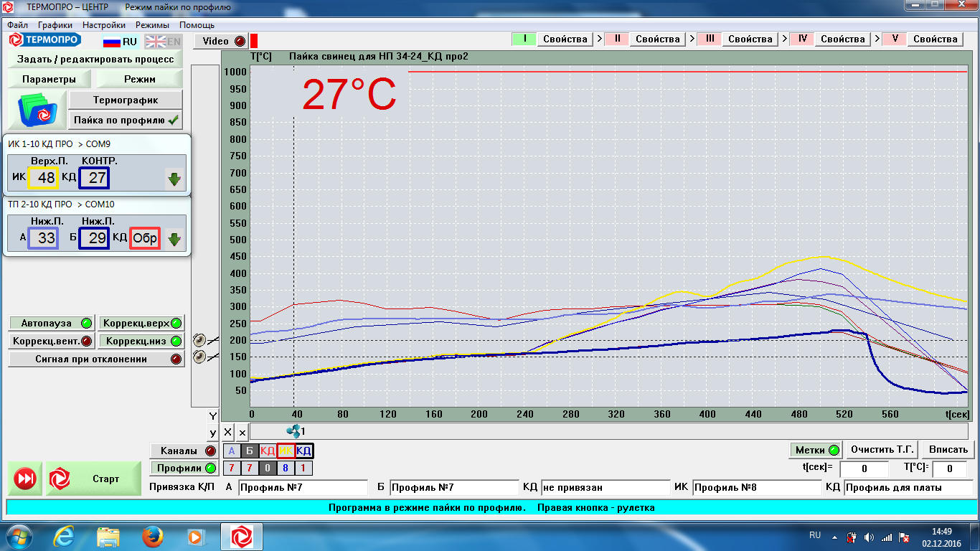Select the Termopro app taskbar icon

point(241,536)
